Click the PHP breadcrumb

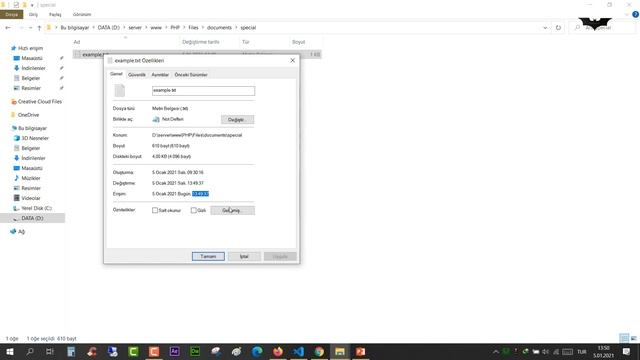click(x=175, y=27)
